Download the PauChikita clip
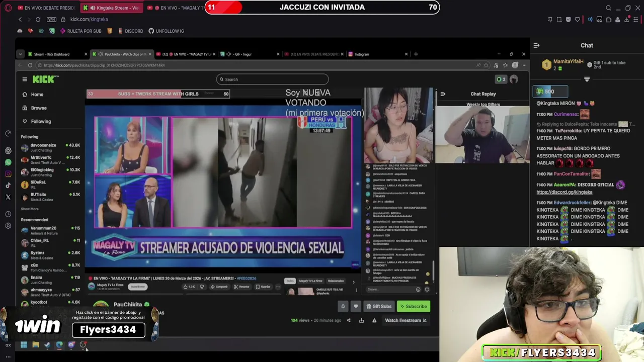This screenshot has height=362, width=644. (361, 320)
